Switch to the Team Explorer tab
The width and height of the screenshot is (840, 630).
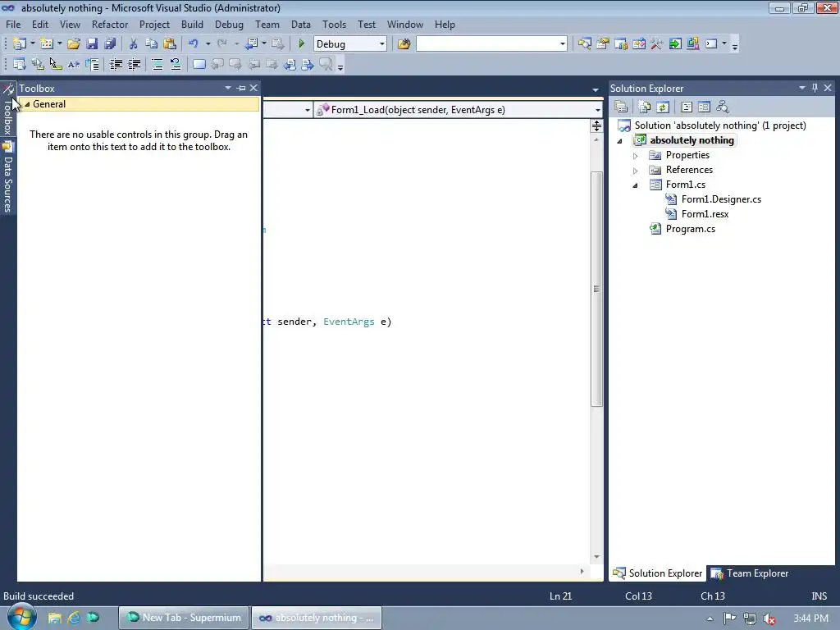click(x=750, y=573)
